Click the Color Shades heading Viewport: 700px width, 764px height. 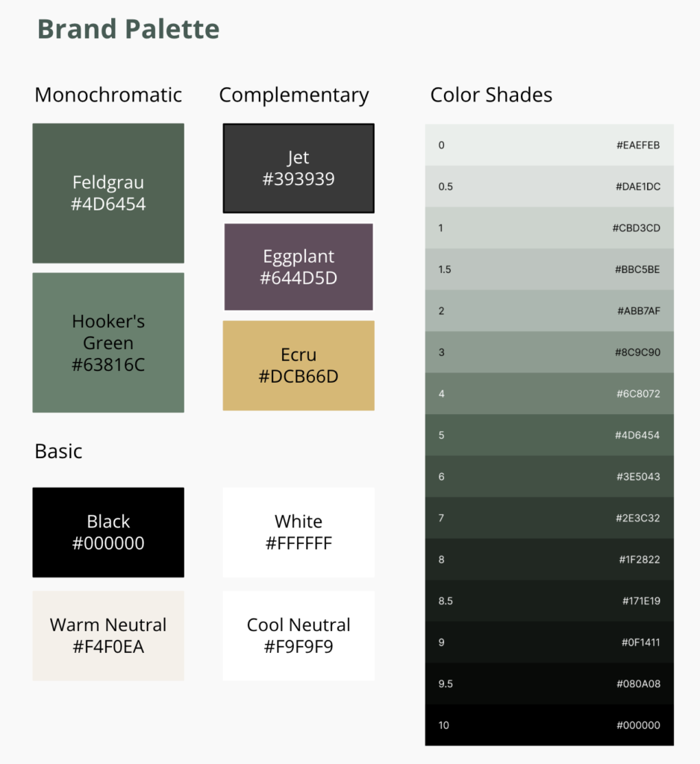tap(491, 95)
